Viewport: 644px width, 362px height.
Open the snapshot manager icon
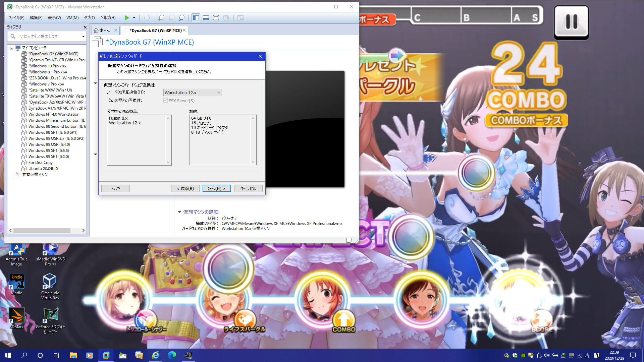(181, 18)
